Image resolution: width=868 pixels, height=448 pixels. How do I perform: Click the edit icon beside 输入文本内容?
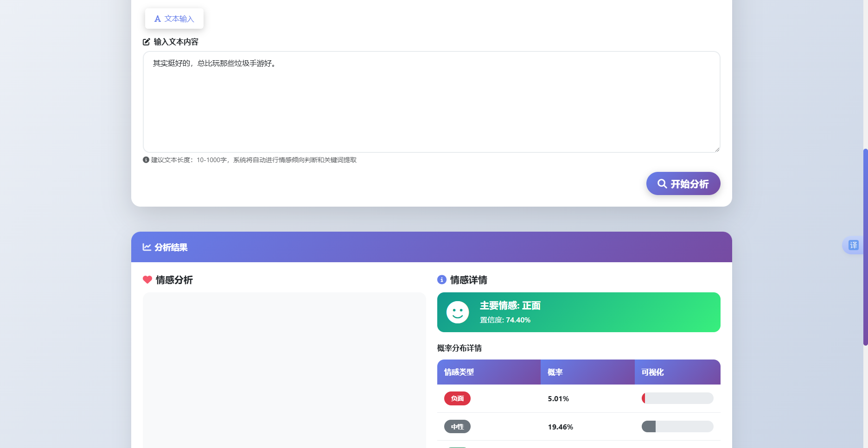(147, 42)
